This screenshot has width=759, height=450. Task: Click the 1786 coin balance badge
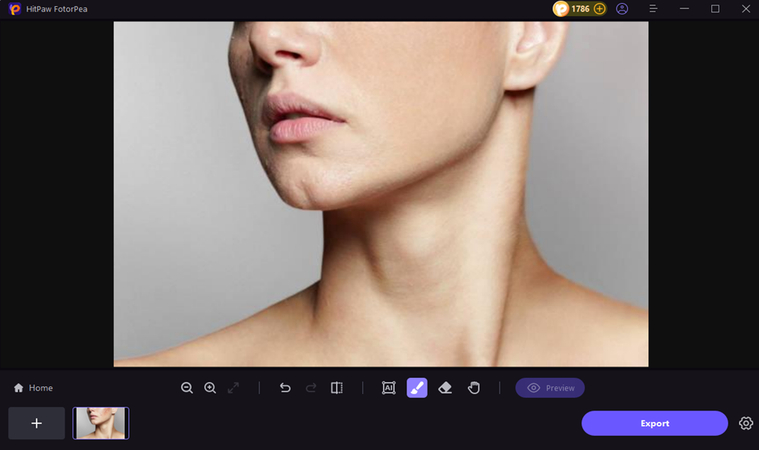(579, 9)
